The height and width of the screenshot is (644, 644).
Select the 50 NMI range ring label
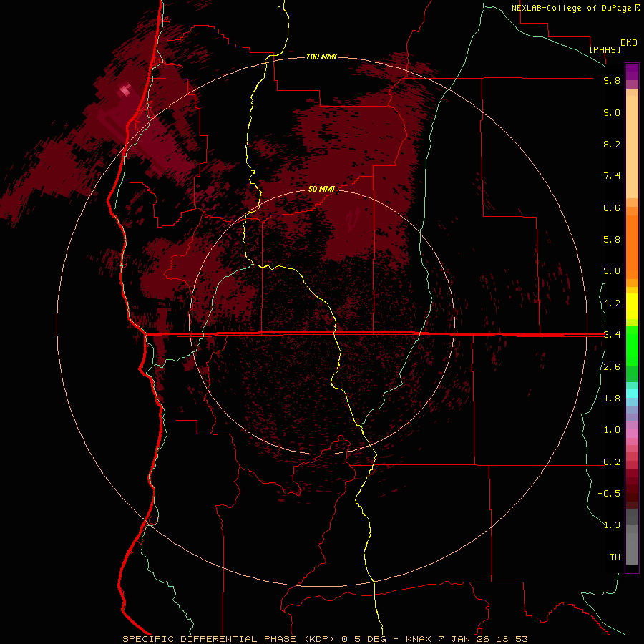pos(321,189)
